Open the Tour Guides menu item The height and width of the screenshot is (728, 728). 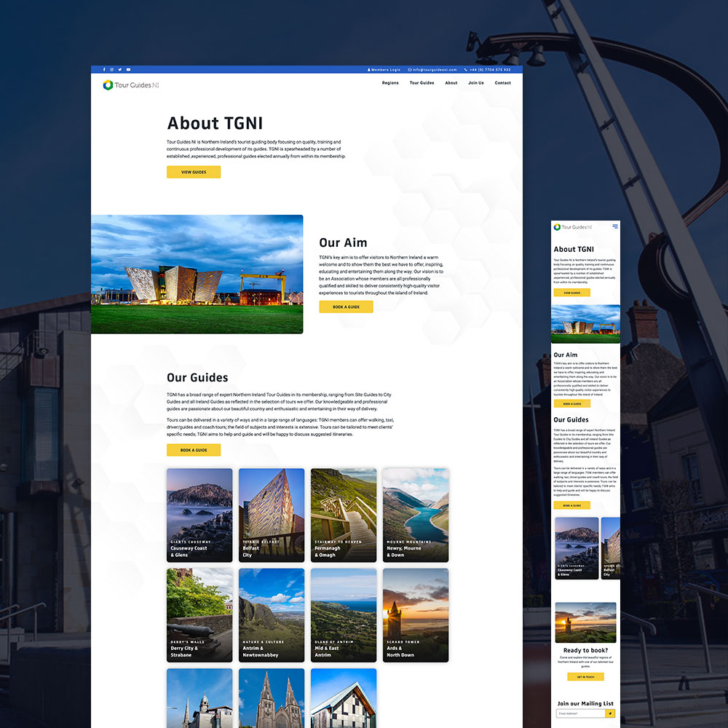(422, 83)
